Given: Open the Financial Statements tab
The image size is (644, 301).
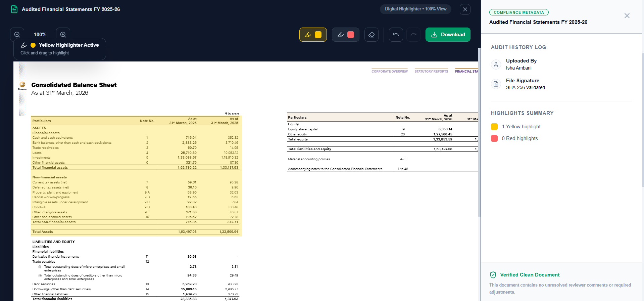Looking at the screenshot, I should 466,71.
